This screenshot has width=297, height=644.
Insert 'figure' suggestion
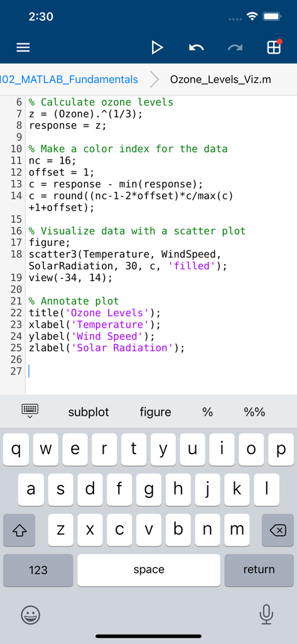tap(156, 412)
